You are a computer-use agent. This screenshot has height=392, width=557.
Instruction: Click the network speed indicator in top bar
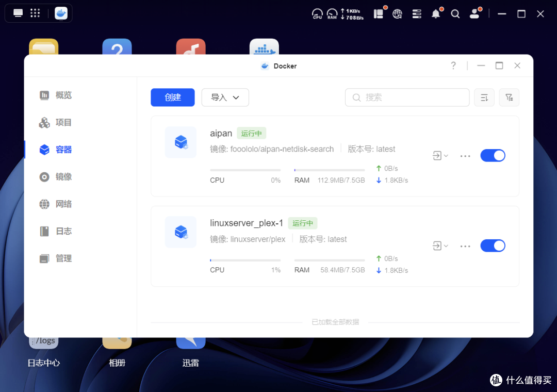352,14
